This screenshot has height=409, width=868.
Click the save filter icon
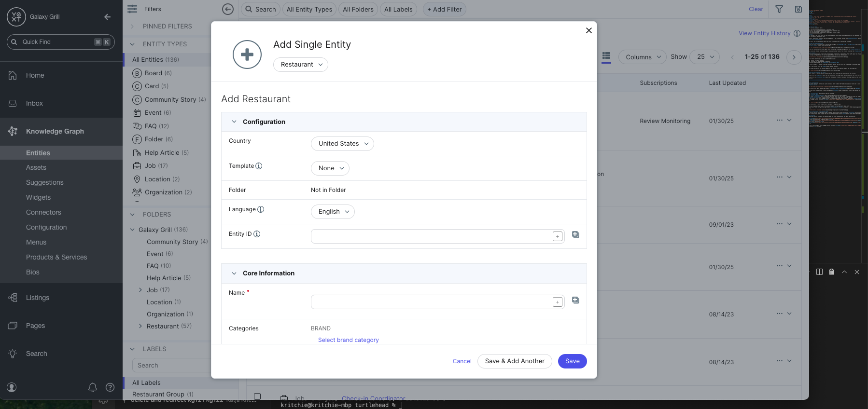point(798,9)
